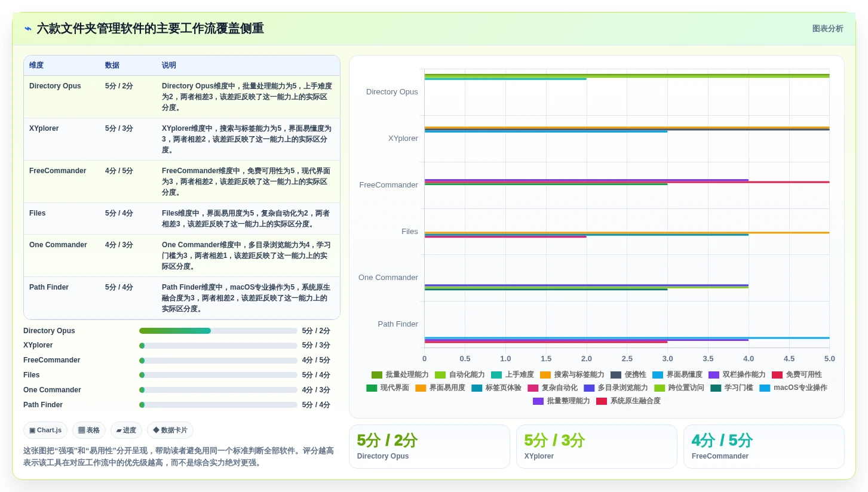
Task: Click the footer explanation paragraph
Action: 179,457
